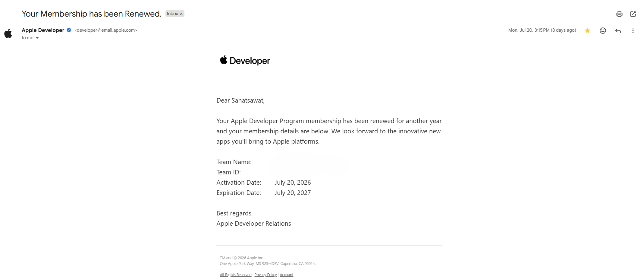Print this email with the printer icon
Viewport: 644px width, 280px height.
click(619, 14)
